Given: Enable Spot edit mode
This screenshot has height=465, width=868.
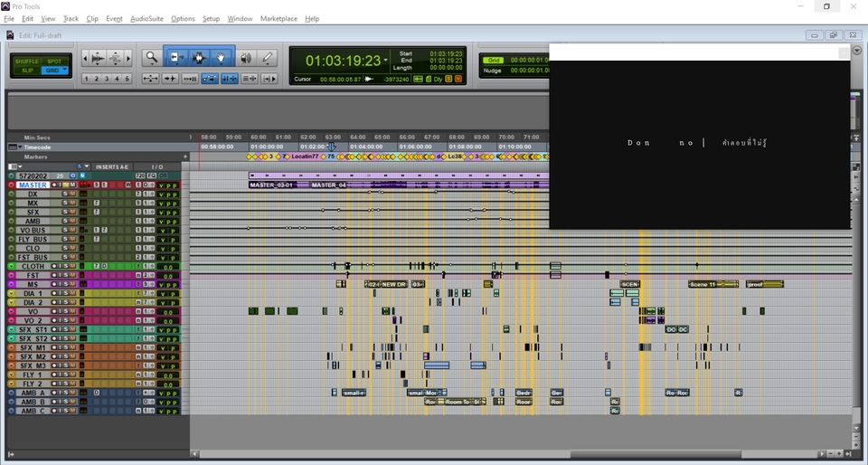Looking at the screenshot, I should 54,62.
